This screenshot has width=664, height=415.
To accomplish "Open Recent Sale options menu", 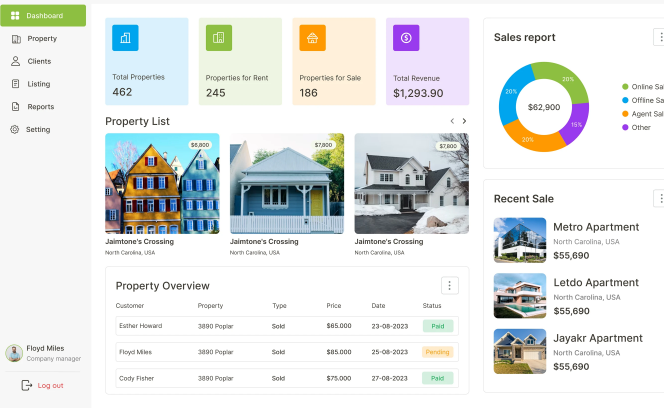I will (660, 198).
